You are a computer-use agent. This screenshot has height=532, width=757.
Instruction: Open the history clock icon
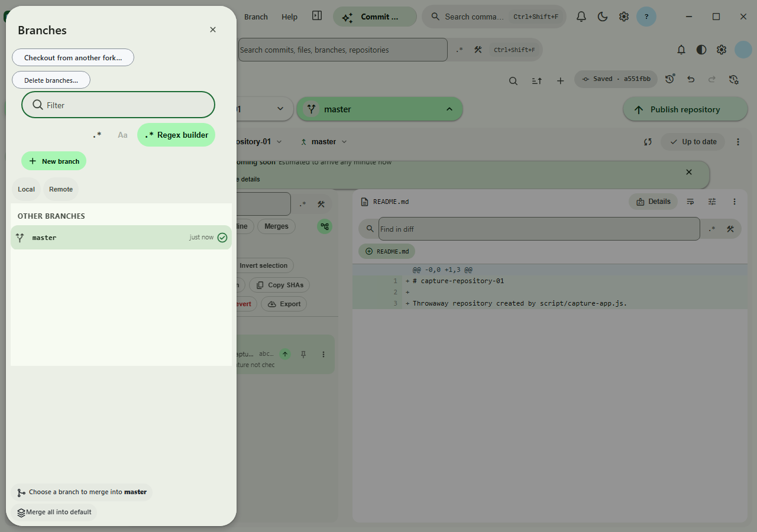point(669,79)
